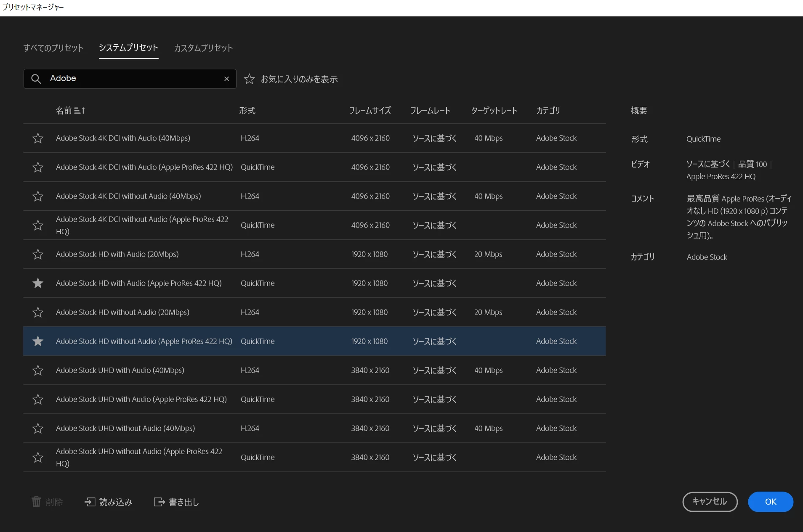Screen dimensions: 803x532
Task: Click the search magnifier icon
Action: click(36, 79)
